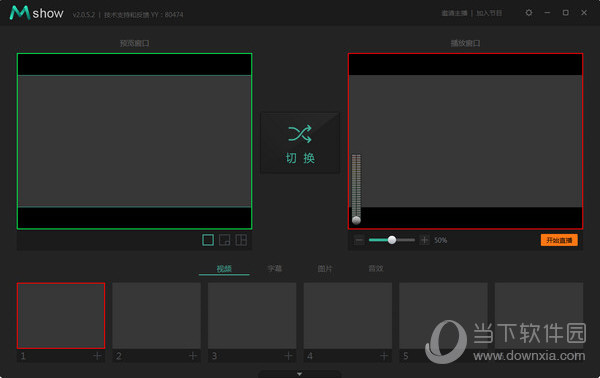This screenshot has height=378, width=600.
Task: Add source to slot 4 plus icon
Action: (384, 356)
